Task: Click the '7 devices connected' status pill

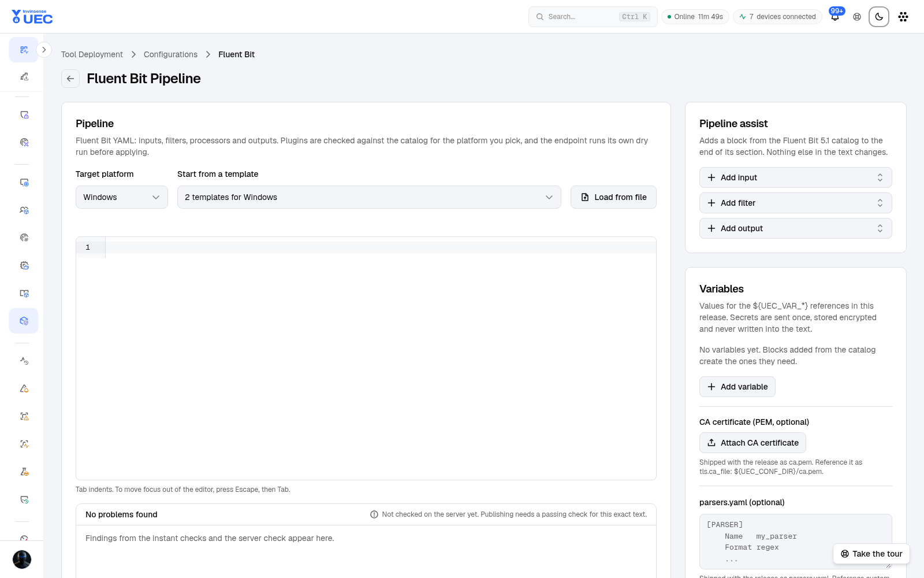Action: coord(777,17)
